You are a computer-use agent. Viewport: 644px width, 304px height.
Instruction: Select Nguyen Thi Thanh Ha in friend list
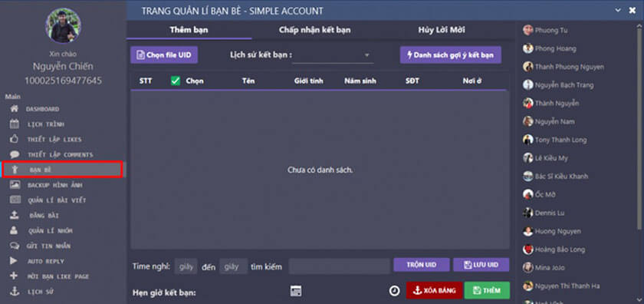click(x=567, y=286)
